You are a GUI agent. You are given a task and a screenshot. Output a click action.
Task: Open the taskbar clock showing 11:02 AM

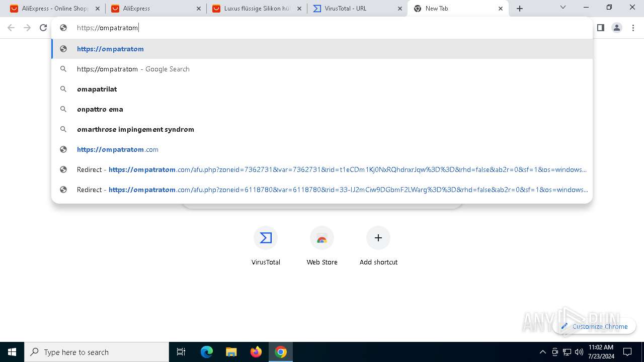pos(601,352)
